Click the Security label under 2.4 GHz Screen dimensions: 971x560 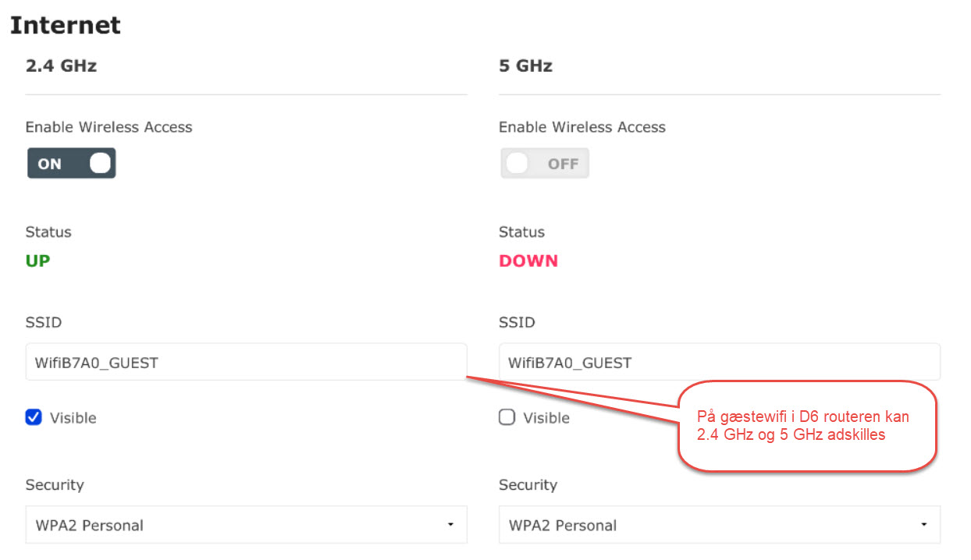55,484
